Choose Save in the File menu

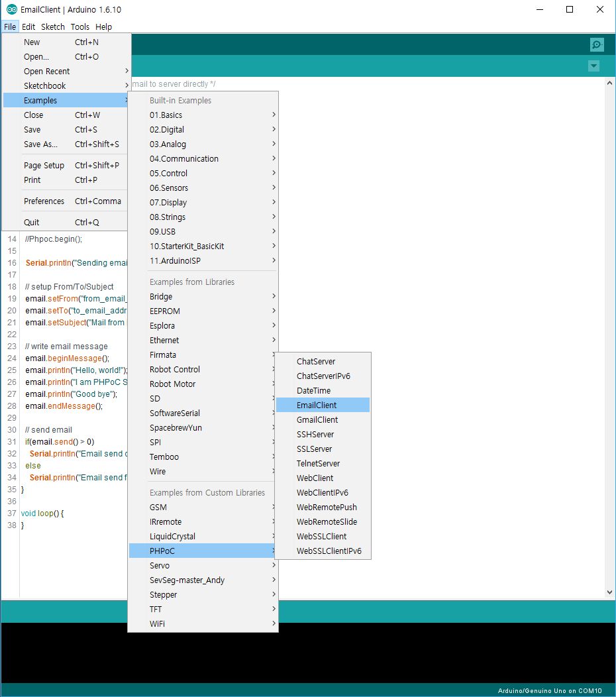coord(66,130)
